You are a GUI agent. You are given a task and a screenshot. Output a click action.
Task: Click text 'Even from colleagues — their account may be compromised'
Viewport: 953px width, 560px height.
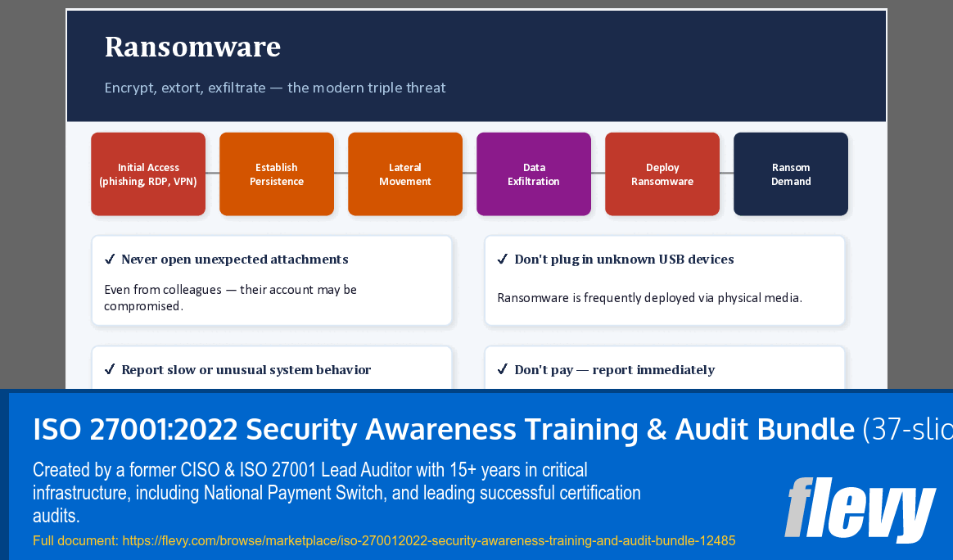[x=230, y=297]
